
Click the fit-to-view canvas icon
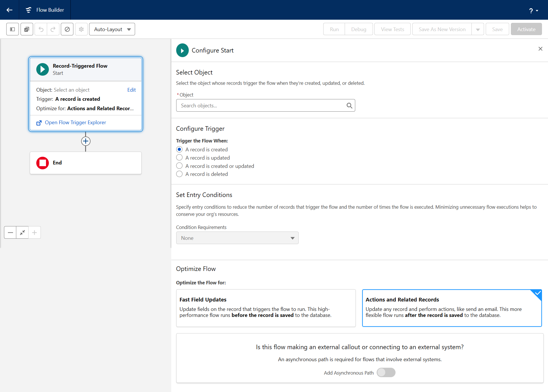pyautogui.click(x=22, y=232)
